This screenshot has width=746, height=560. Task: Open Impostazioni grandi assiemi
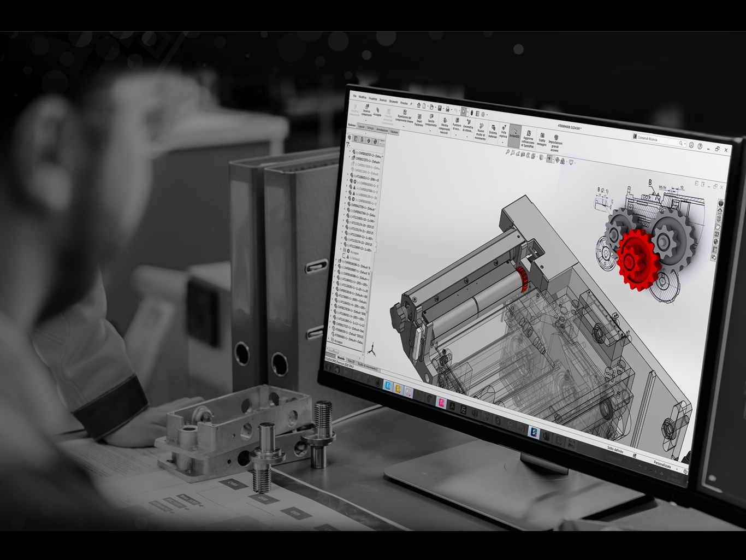tap(555, 143)
